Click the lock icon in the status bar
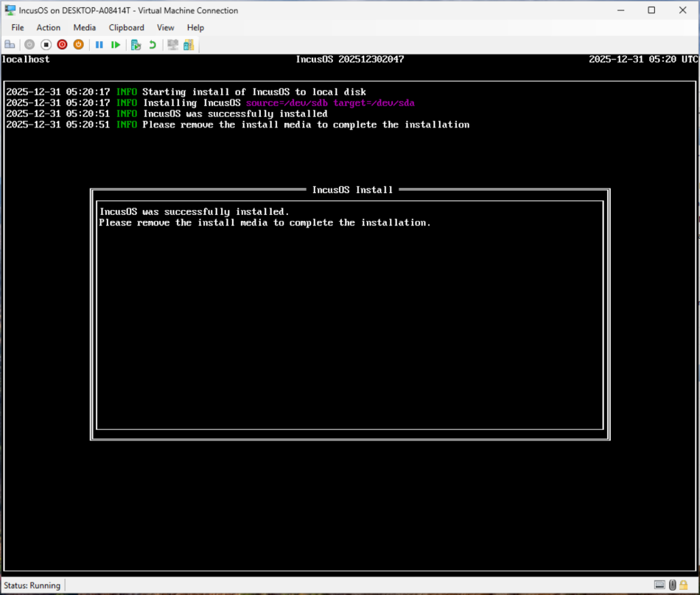Screen dimensions: 700x595 (x=683, y=585)
